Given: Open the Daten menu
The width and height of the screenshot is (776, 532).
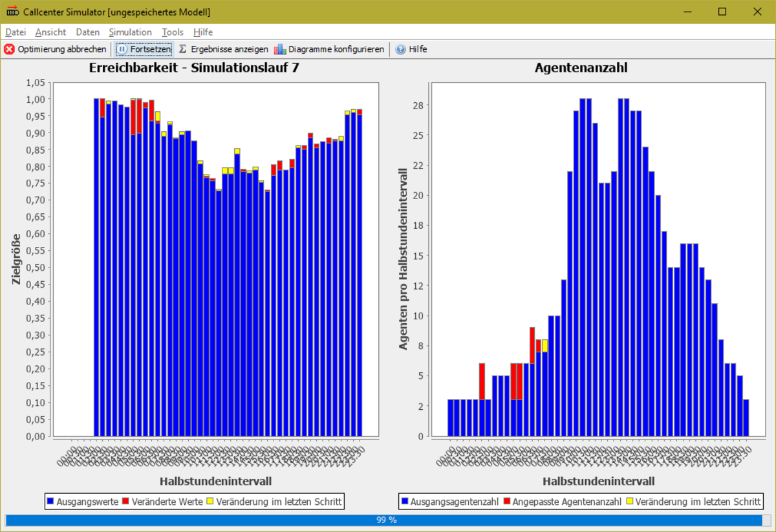Looking at the screenshot, I should coord(87,32).
